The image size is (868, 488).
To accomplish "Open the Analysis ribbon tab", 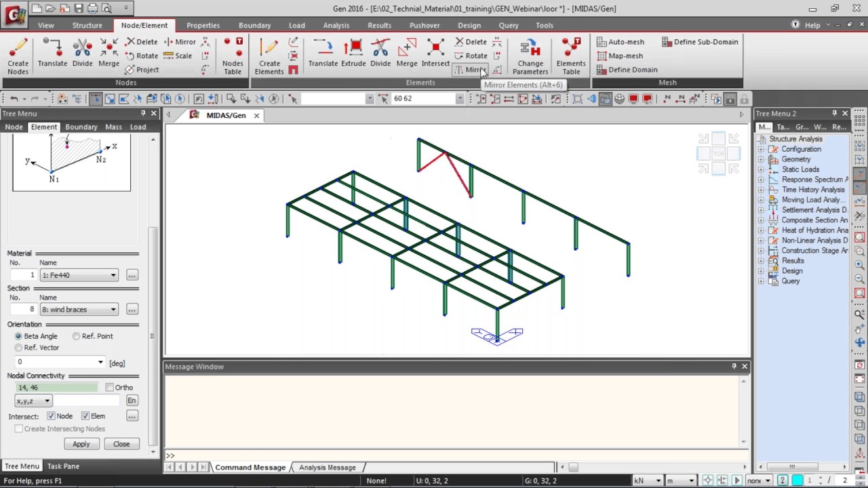I will coord(336,25).
